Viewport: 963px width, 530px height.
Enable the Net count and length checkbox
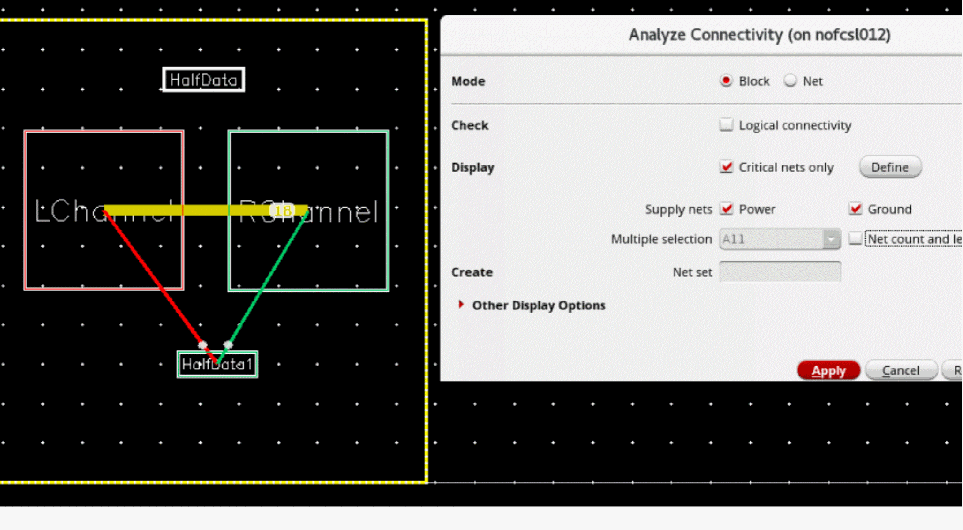[x=855, y=239]
